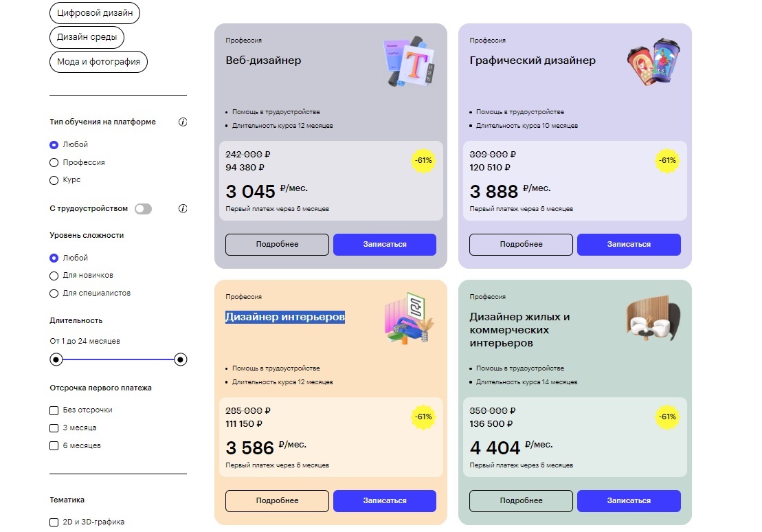
Task: Enable the С трудоустройством switch
Action: [143, 208]
